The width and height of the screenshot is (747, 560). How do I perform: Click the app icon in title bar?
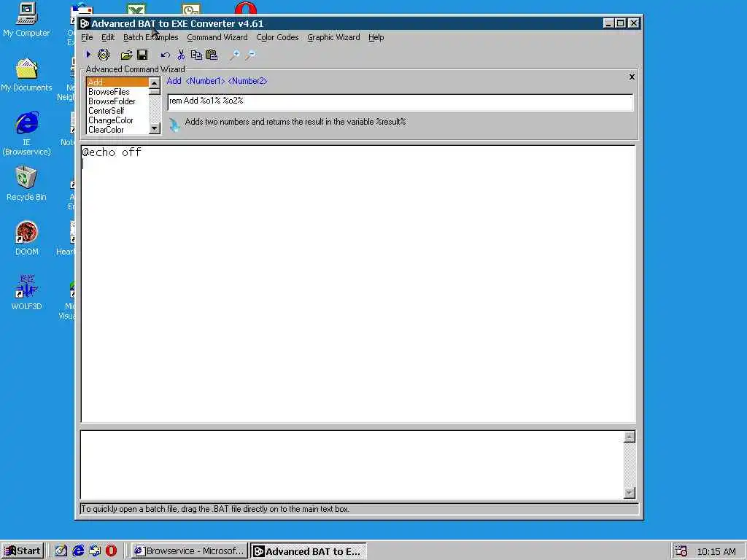[85, 23]
